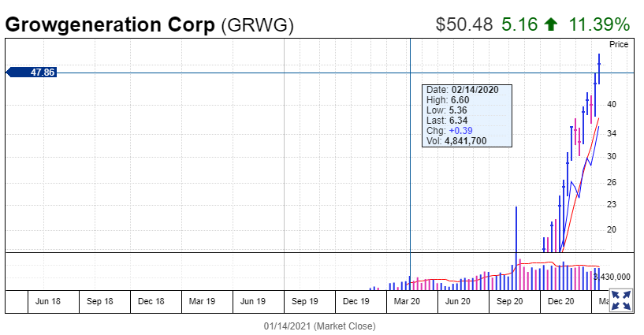This screenshot has height=335, width=644.
Task: Select the Sep 19 timeline label
Action: (x=304, y=301)
